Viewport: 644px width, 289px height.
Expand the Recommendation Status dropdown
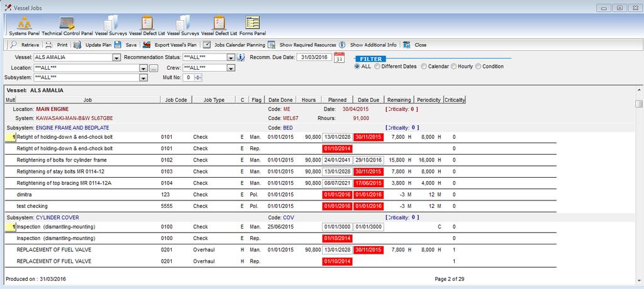(231, 57)
